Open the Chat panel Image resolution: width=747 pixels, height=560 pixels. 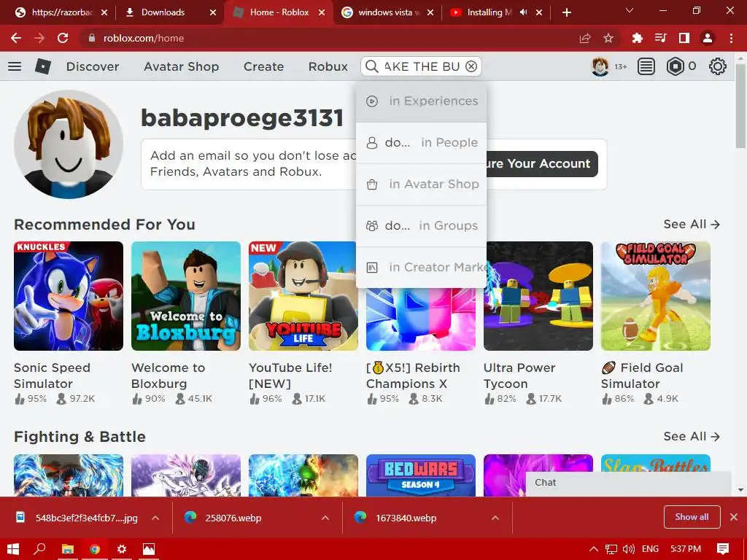[x=628, y=483]
